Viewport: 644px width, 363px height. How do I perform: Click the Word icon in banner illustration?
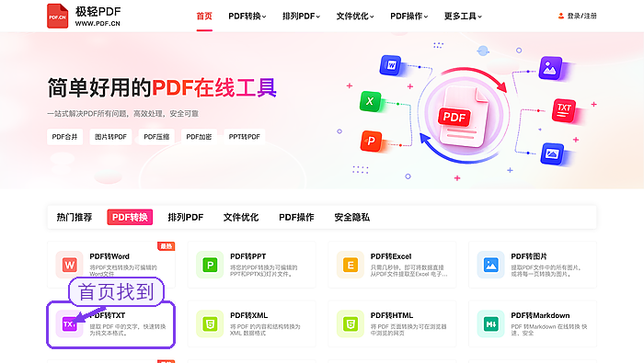pos(391,65)
